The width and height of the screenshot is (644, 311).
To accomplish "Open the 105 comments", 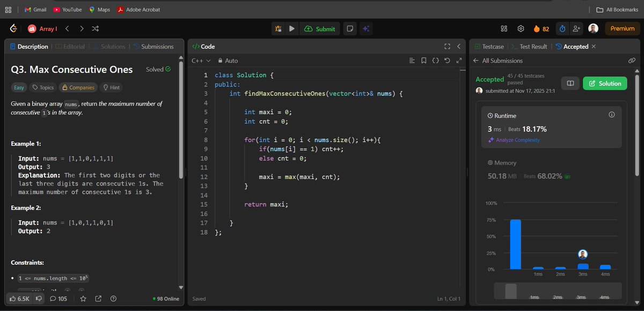I will click(x=58, y=299).
